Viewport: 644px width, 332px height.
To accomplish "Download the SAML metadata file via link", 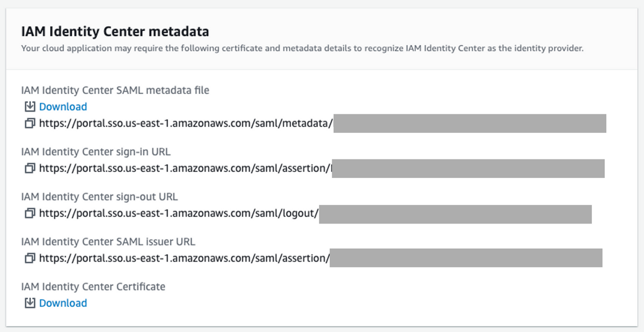I will pyautogui.click(x=63, y=107).
